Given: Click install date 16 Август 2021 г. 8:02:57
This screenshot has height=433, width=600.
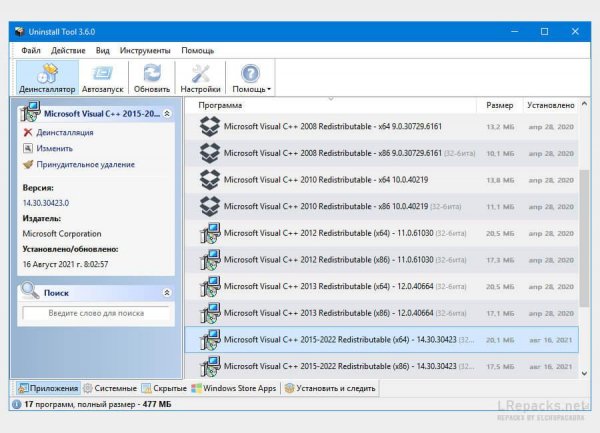Looking at the screenshot, I should (65, 264).
